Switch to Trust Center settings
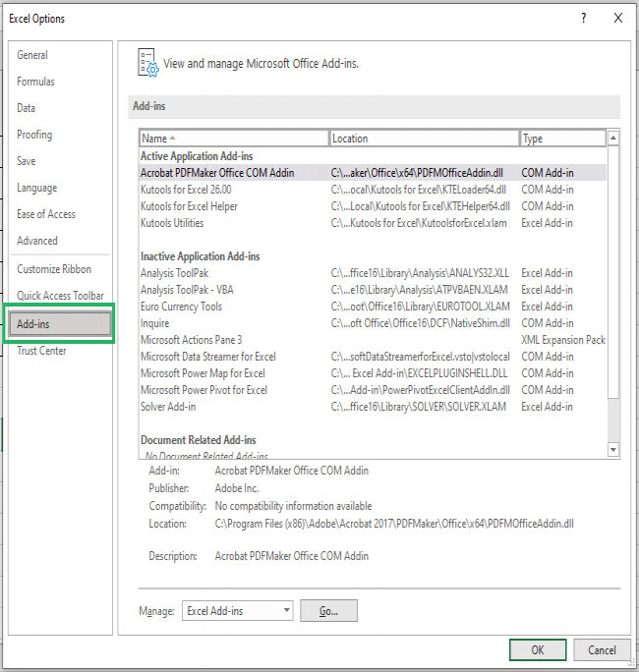639x672 pixels. (x=41, y=351)
